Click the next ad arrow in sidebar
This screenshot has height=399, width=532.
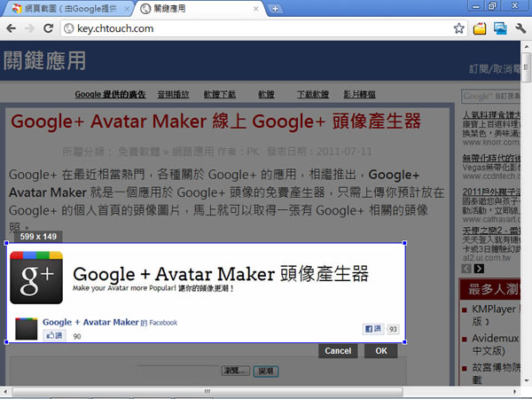pyautogui.click(x=479, y=269)
